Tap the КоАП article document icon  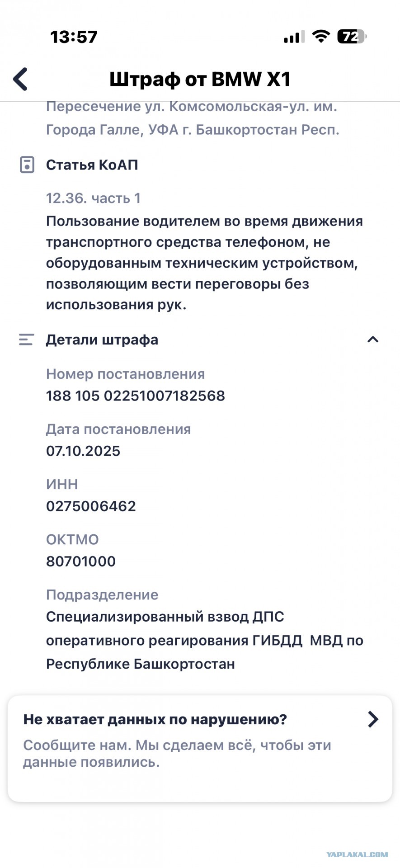(27, 165)
